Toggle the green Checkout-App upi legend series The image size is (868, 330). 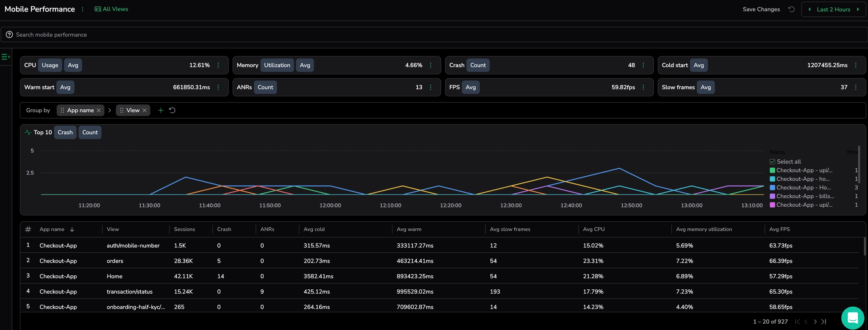pos(804,170)
